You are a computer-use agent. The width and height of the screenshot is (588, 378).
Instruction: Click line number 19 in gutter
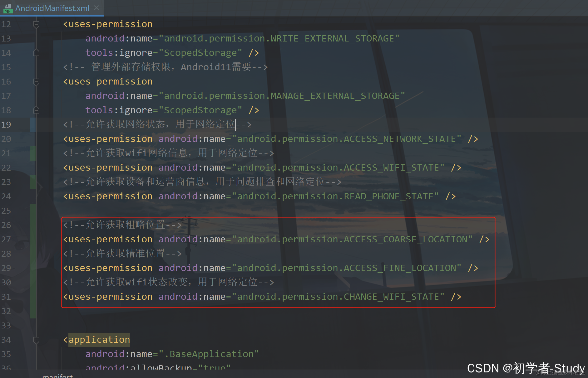tap(6, 124)
